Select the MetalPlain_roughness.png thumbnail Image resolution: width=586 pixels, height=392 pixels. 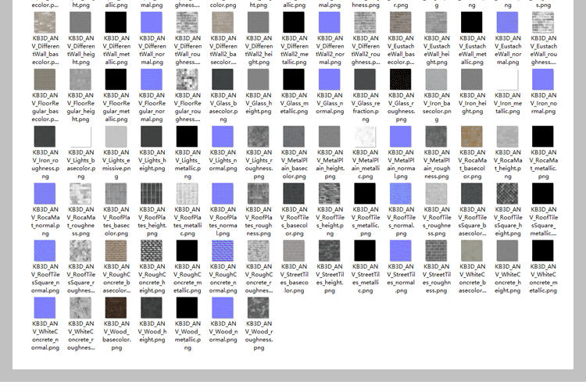pyautogui.click(x=436, y=137)
